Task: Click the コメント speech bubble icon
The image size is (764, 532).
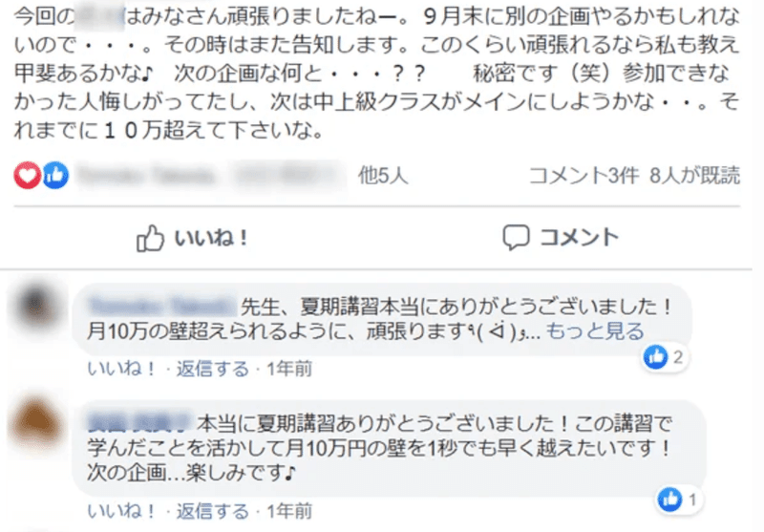Action: 516,238
